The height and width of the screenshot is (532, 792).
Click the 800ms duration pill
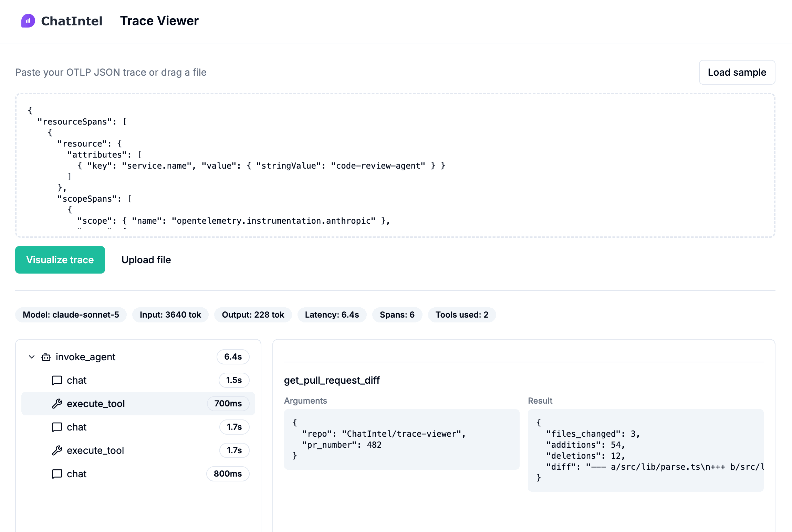coord(228,474)
